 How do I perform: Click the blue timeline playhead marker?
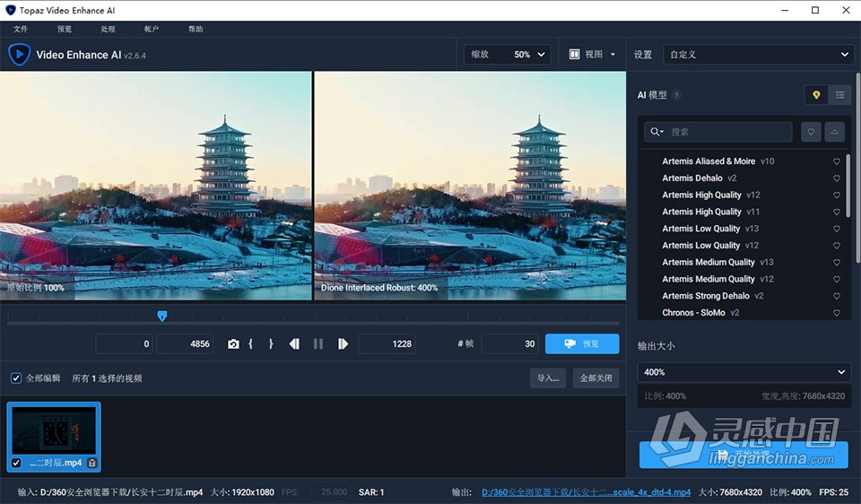162,316
